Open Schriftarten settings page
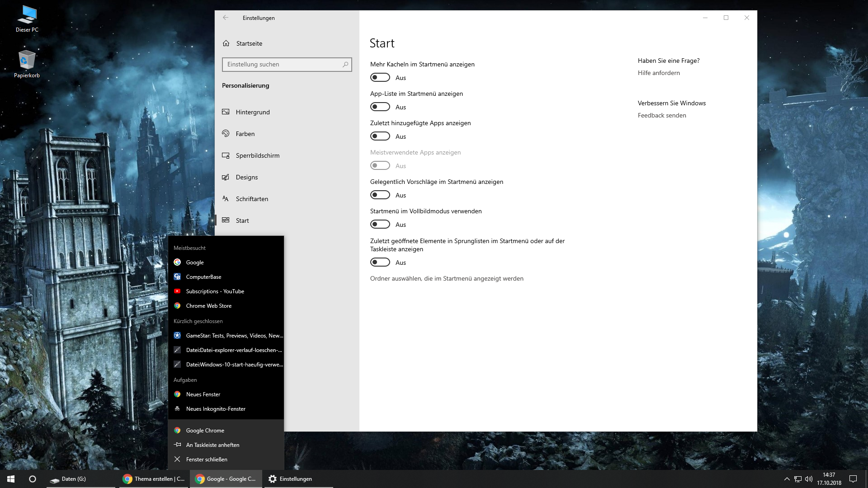868x488 pixels. coord(252,199)
